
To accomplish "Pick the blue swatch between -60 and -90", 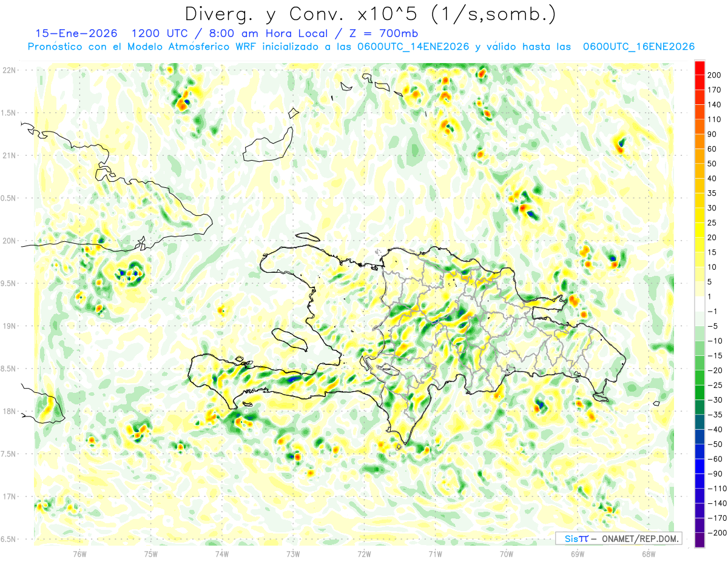I will (x=699, y=466).
